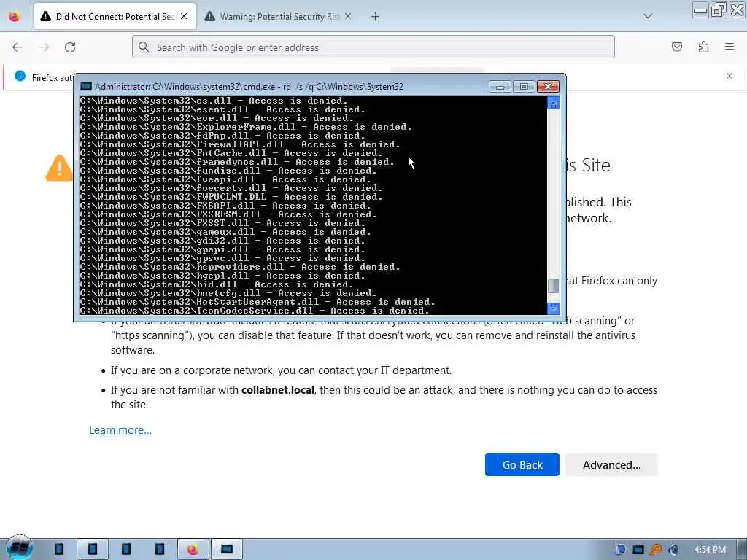Open the Extensions puzzle icon
This screenshot has height=560, width=747.
point(703,47)
